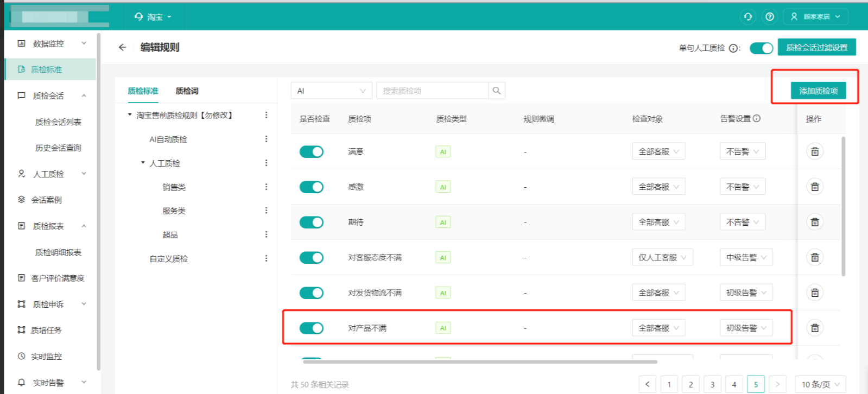Click the 实时监控 clock icon
This screenshot has height=394, width=868.
click(21, 356)
